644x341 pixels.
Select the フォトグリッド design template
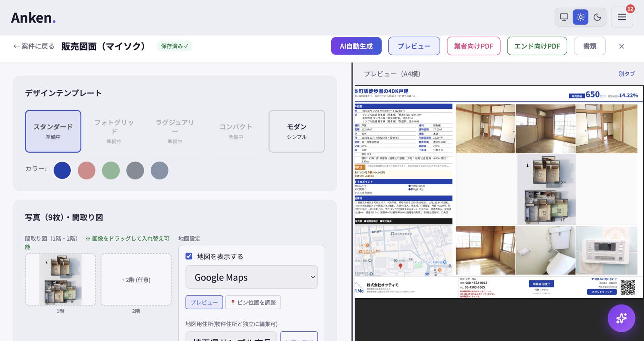click(114, 131)
